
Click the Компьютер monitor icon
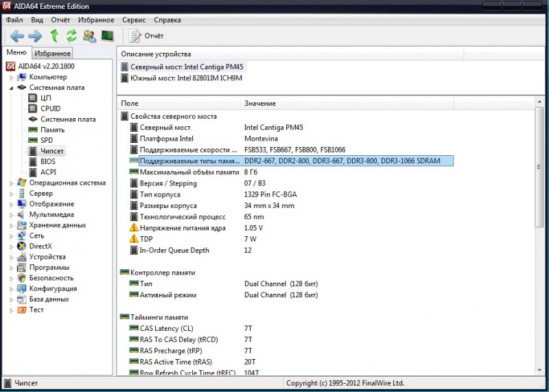[22, 77]
